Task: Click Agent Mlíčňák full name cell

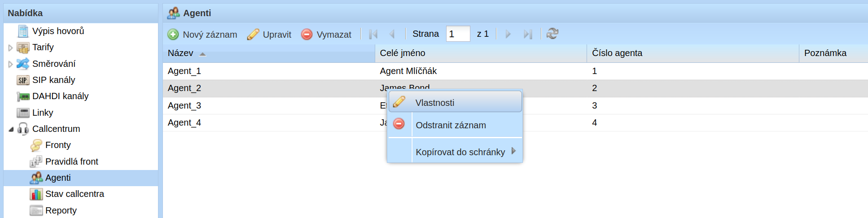Action: click(x=481, y=71)
